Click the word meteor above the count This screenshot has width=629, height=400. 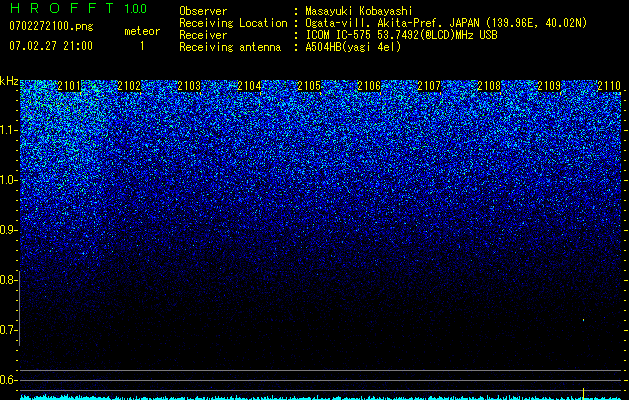pyautogui.click(x=142, y=31)
